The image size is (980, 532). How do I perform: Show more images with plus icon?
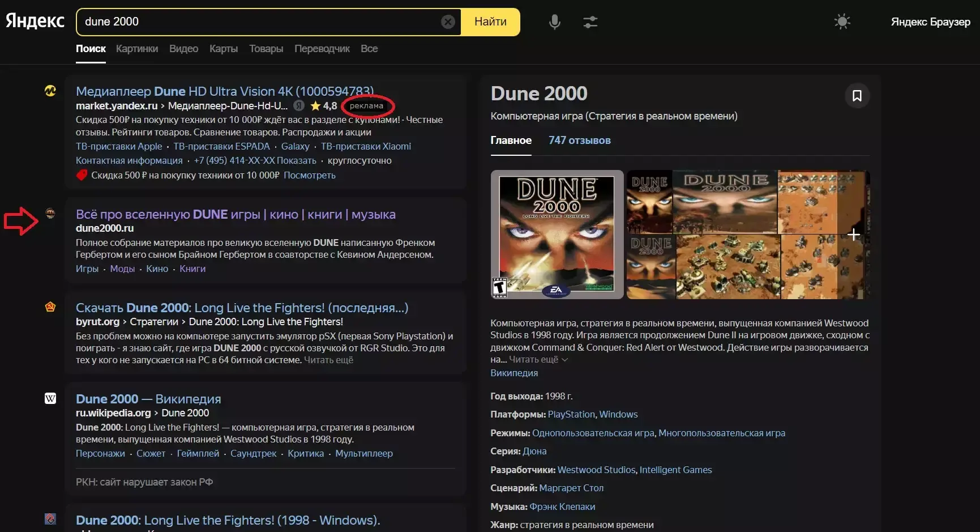tap(854, 235)
